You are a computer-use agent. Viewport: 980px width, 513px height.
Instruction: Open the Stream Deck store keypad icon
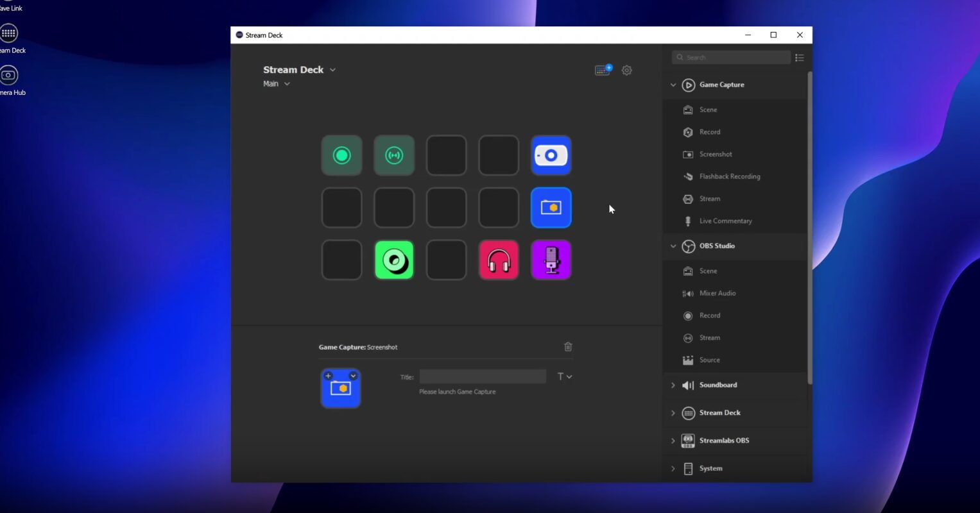point(603,70)
